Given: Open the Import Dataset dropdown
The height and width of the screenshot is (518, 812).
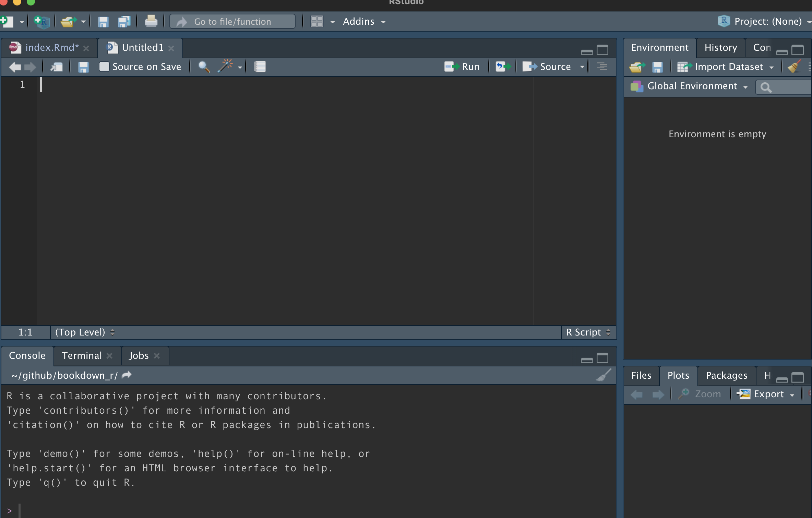Looking at the screenshot, I should click(x=729, y=67).
